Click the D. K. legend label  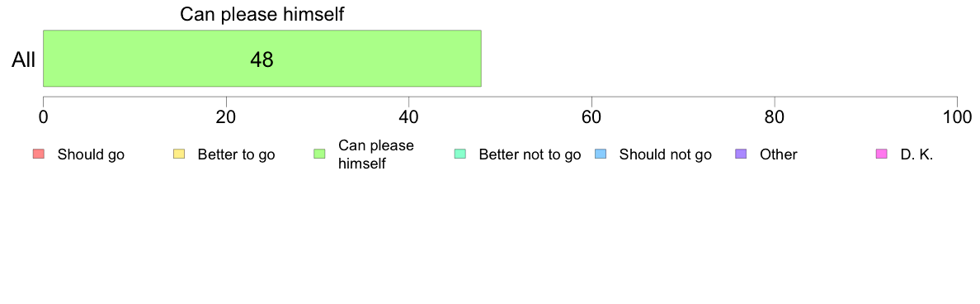tap(916, 154)
